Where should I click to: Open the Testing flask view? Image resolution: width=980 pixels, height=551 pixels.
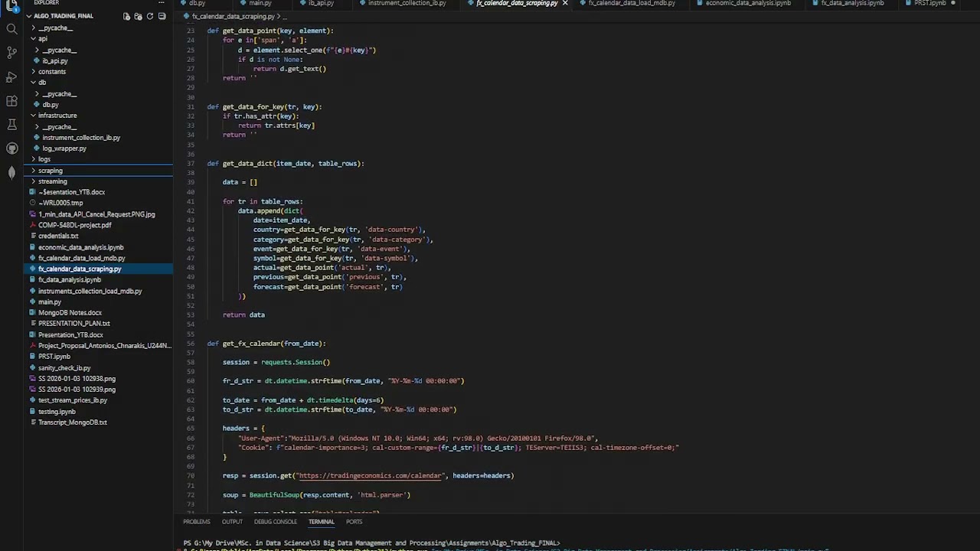[11, 124]
